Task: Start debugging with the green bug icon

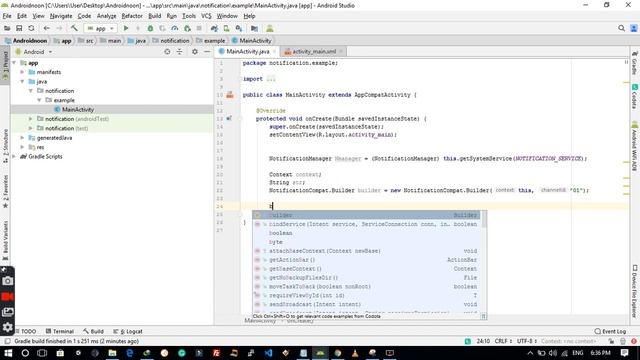Action: tap(150, 28)
